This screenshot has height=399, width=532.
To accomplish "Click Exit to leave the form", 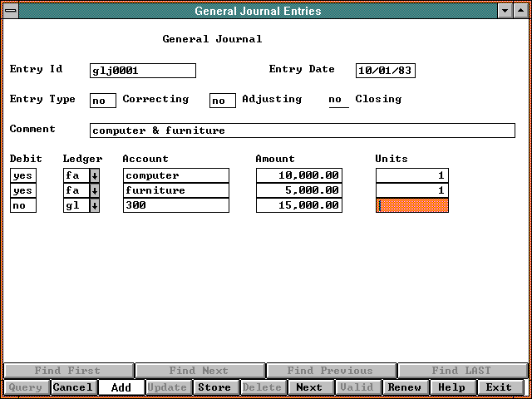I will (499, 387).
